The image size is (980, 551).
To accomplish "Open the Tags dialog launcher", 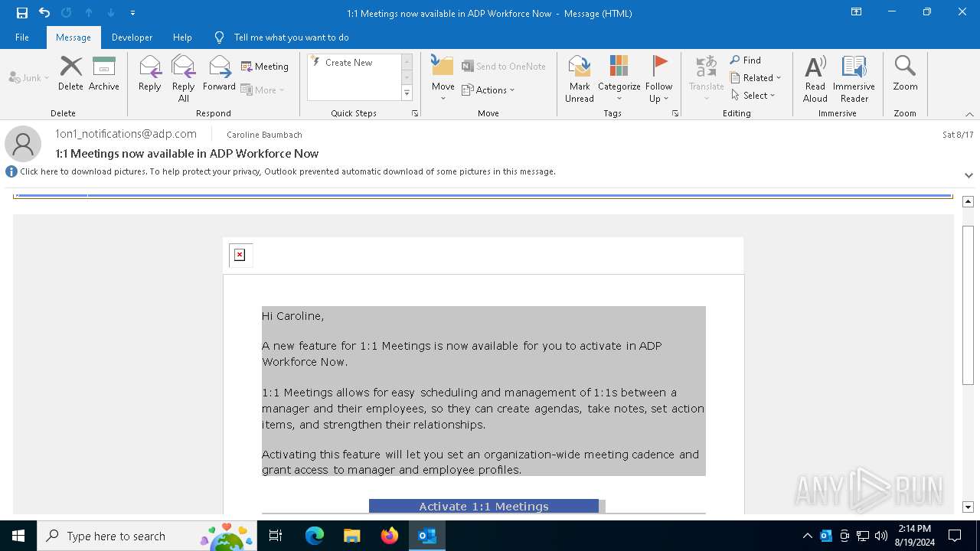I will point(675,113).
